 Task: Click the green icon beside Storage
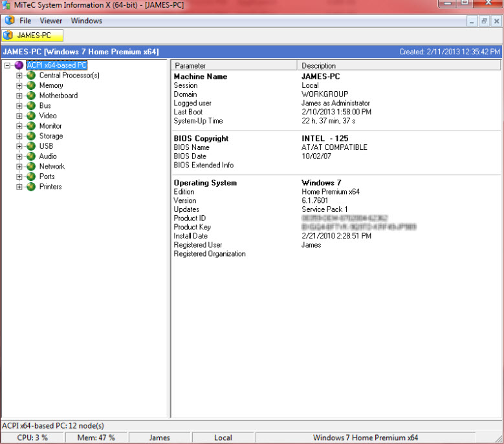[x=31, y=136]
